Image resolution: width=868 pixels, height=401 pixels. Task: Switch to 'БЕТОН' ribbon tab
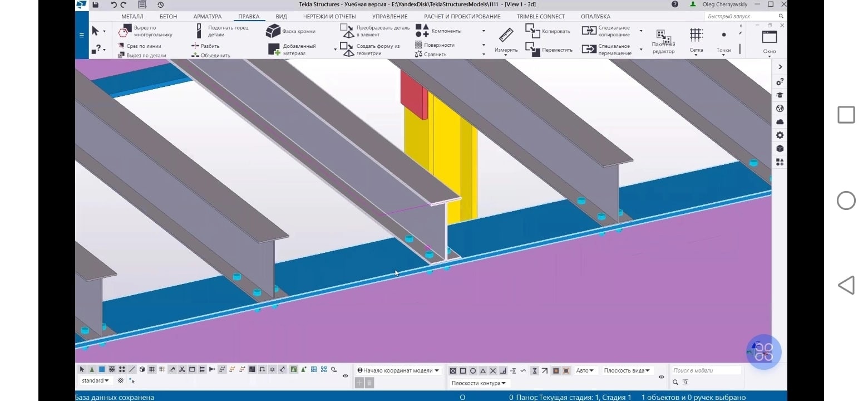coord(168,17)
